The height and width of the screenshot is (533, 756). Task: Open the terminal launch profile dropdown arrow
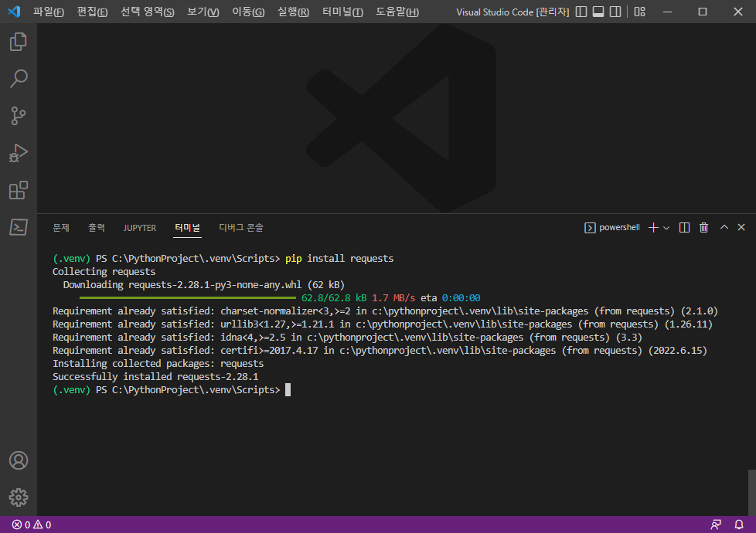[x=666, y=228]
